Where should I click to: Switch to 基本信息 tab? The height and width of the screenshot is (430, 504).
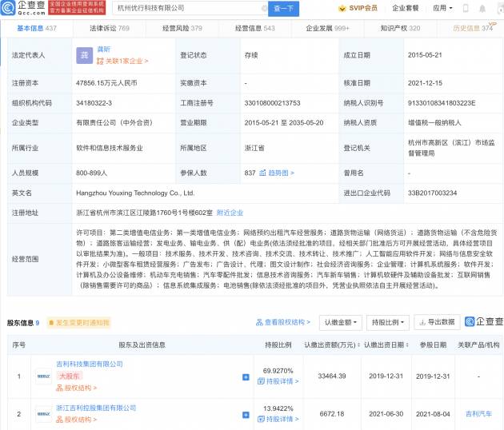37,28
